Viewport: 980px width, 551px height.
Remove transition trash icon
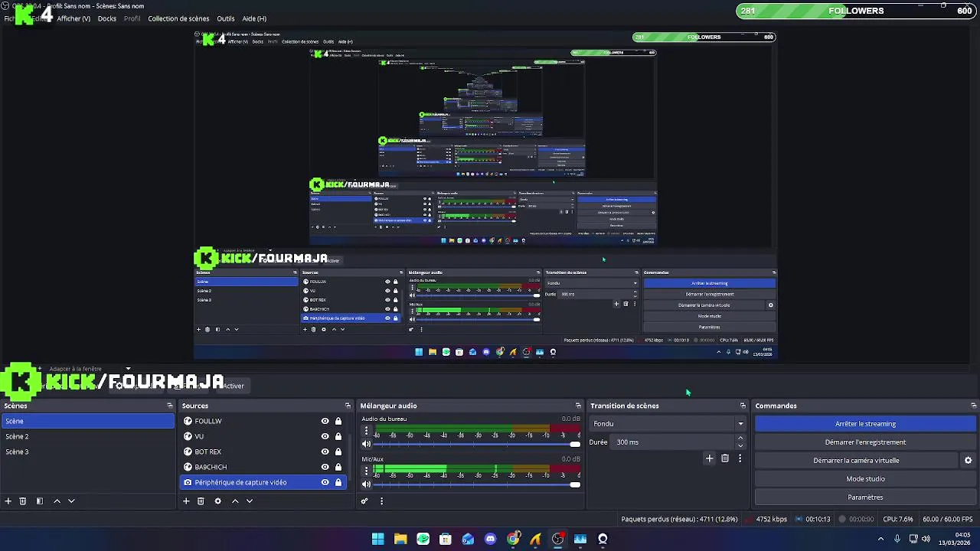725,458
